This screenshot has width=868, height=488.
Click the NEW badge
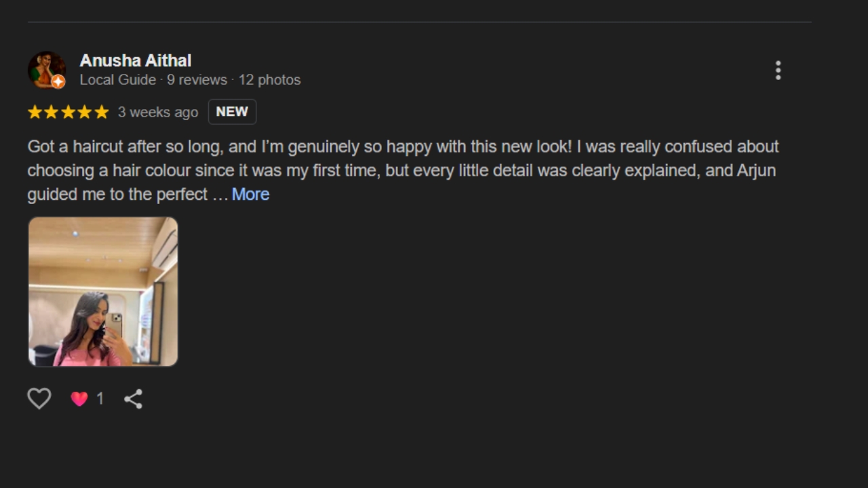[232, 112]
